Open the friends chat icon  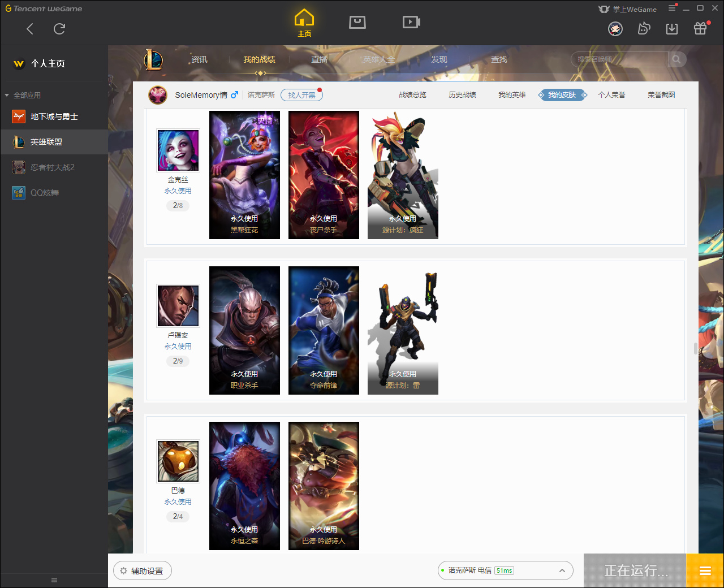(644, 28)
